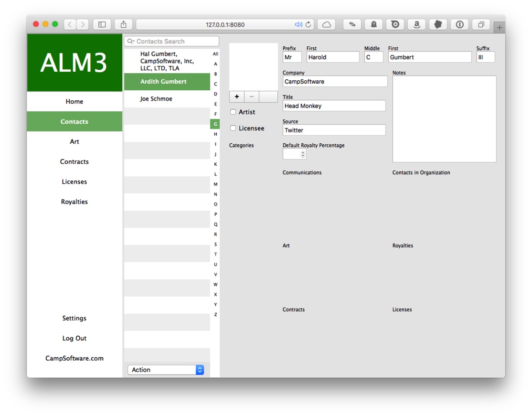Click the Default Royalty Percentage field
Viewport: 532px width, 416px height.
tap(294, 154)
